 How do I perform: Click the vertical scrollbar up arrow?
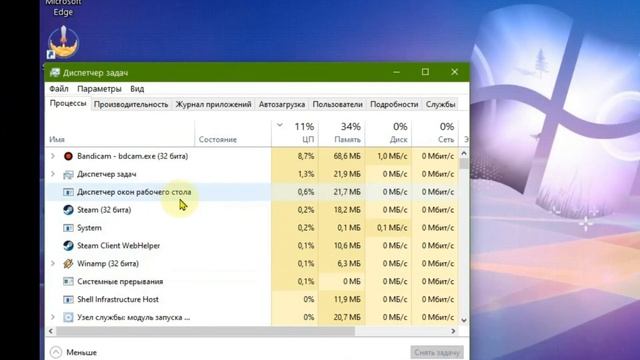(x=464, y=153)
